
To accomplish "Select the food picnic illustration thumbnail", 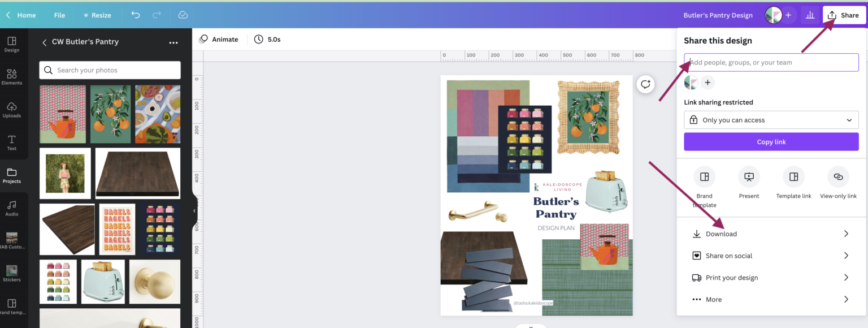I will pos(158,114).
